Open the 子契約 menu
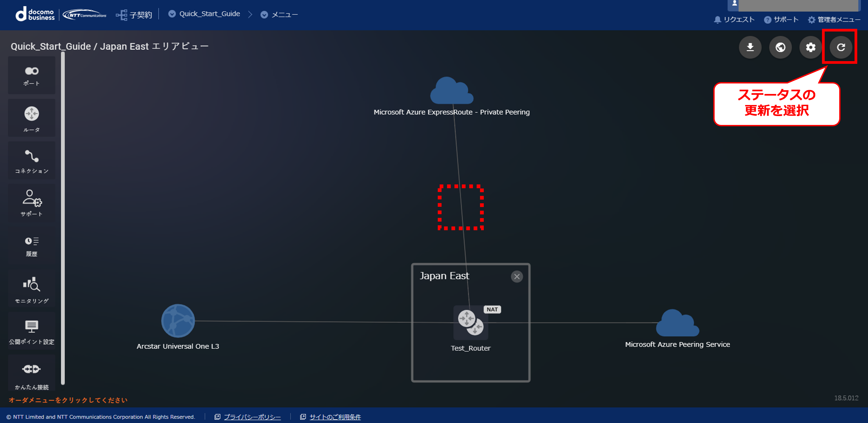The image size is (868, 423). point(134,15)
